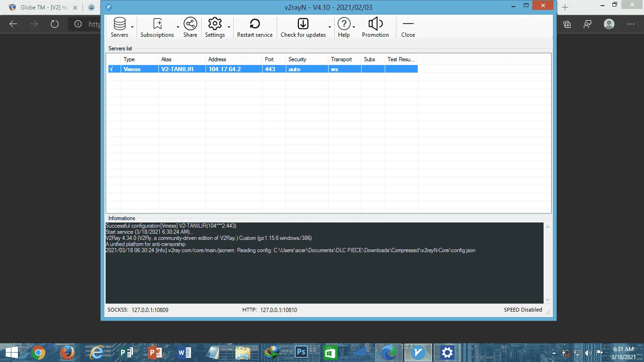
Task: Click the Security column header
Action: tap(307, 59)
